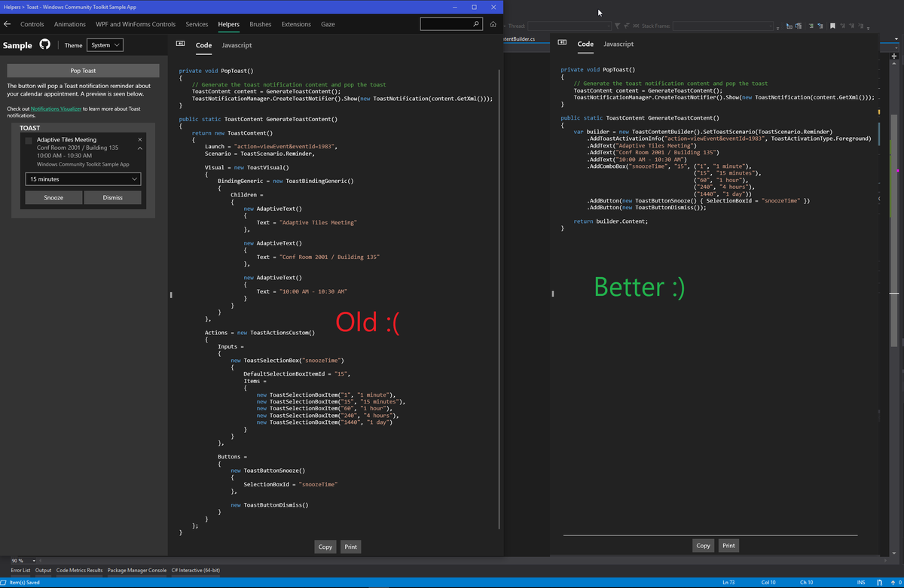The height and width of the screenshot is (588, 904).
Task: Click the INS indicator in status bar
Action: click(x=861, y=582)
